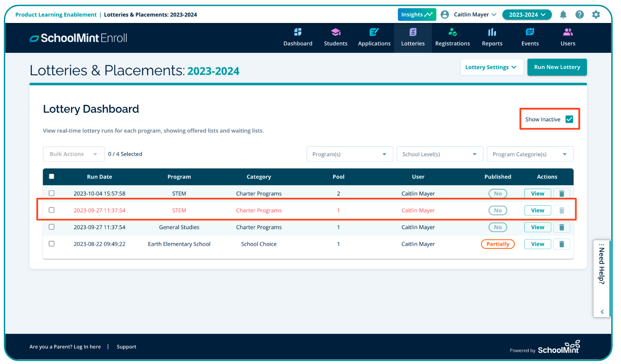The width and height of the screenshot is (621, 364).
Task: Click the Run New Lottery button
Action: click(x=557, y=67)
